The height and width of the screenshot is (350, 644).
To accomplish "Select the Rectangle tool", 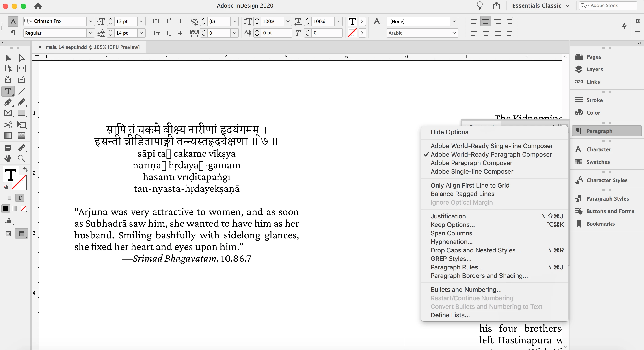I will coord(22,113).
